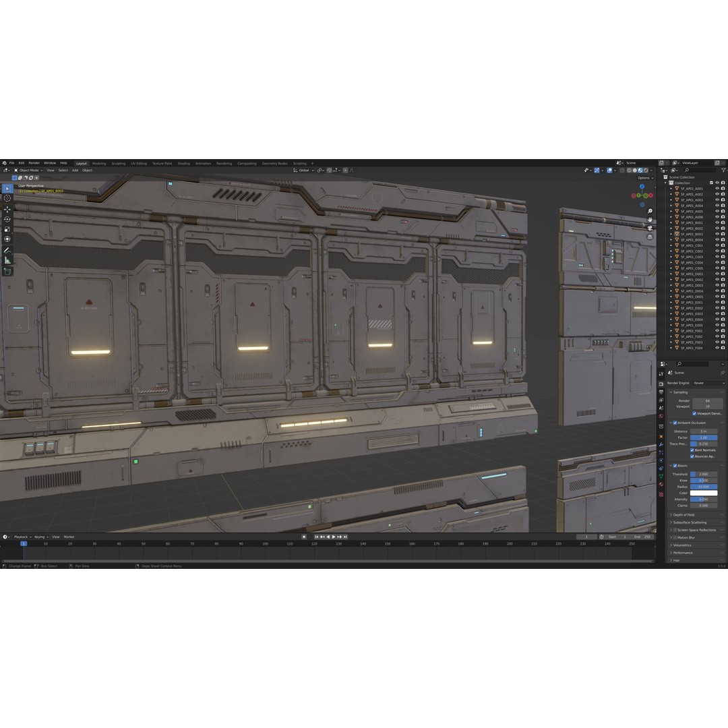Switch perspective/orthographic grid icon
728x728 pixels.
click(x=650, y=237)
